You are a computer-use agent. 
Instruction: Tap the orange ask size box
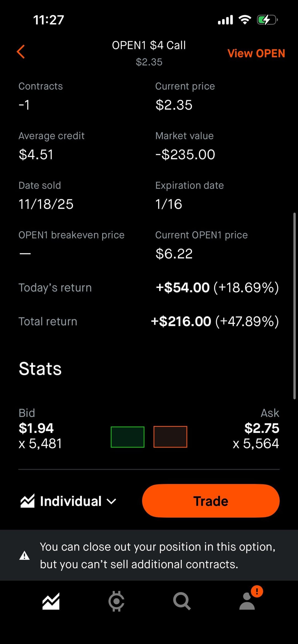pyautogui.click(x=170, y=437)
